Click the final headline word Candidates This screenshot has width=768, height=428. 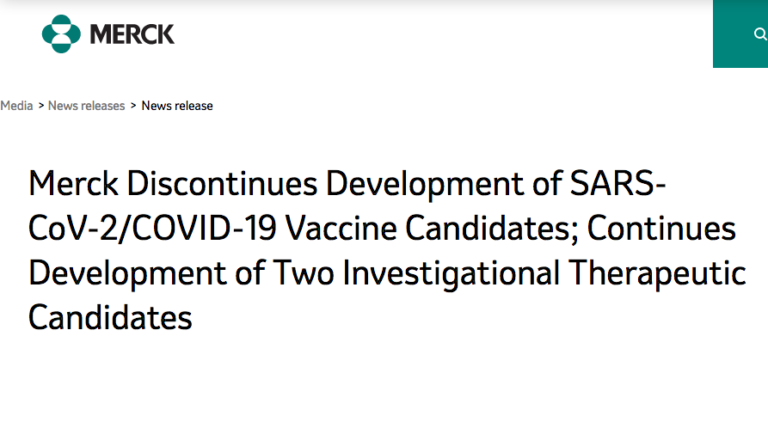click(x=110, y=318)
